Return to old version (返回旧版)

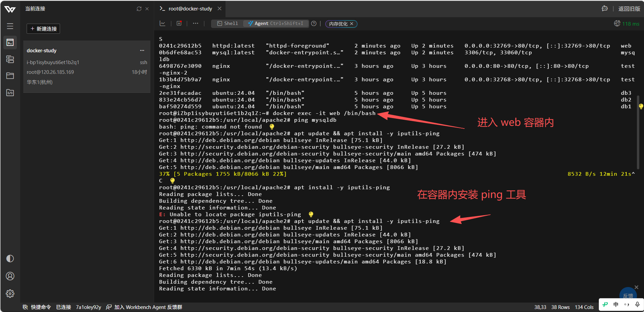[629, 9]
